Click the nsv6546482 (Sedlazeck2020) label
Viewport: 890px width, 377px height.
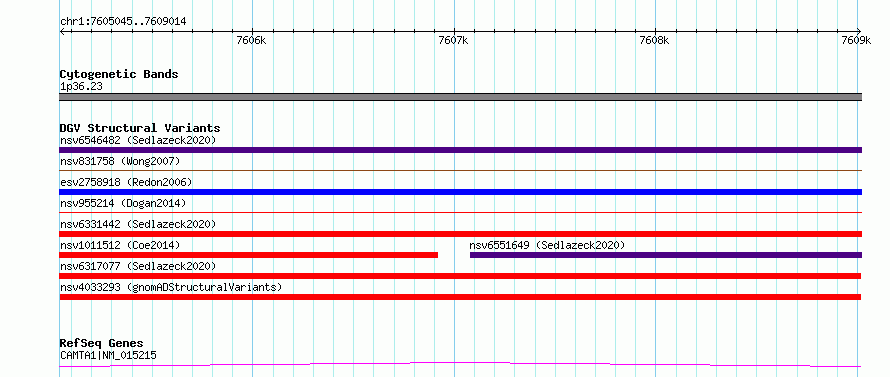coord(138,140)
